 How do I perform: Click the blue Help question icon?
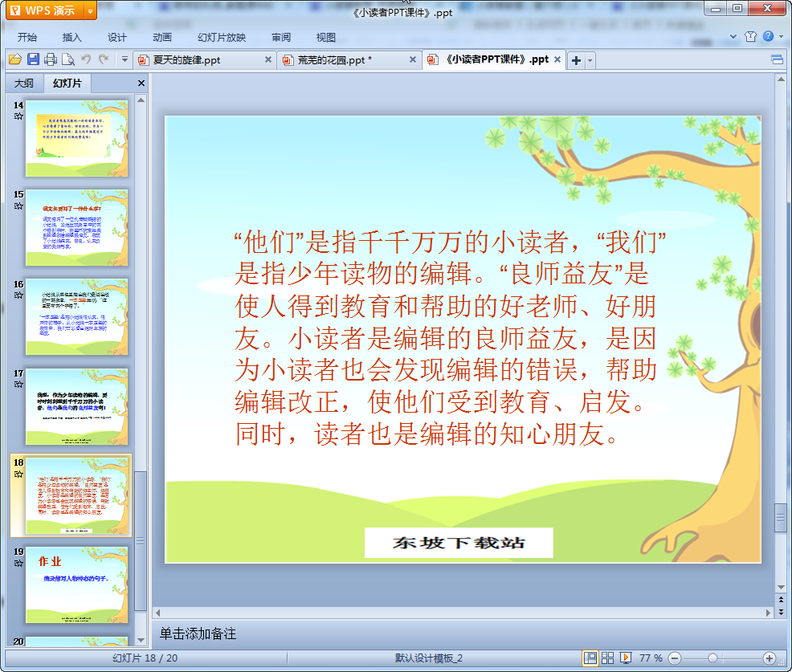[x=768, y=36]
